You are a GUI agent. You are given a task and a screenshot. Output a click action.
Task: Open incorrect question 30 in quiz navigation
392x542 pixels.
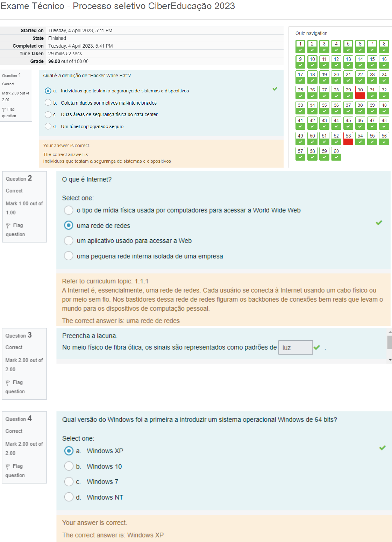(360, 93)
